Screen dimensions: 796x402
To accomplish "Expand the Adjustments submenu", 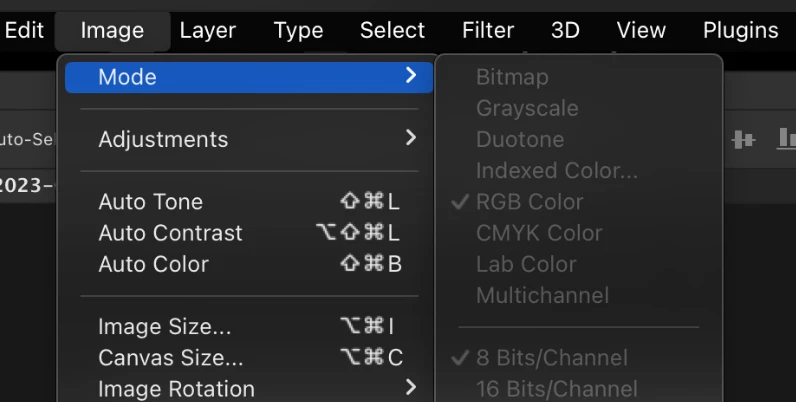I will click(x=249, y=139).
